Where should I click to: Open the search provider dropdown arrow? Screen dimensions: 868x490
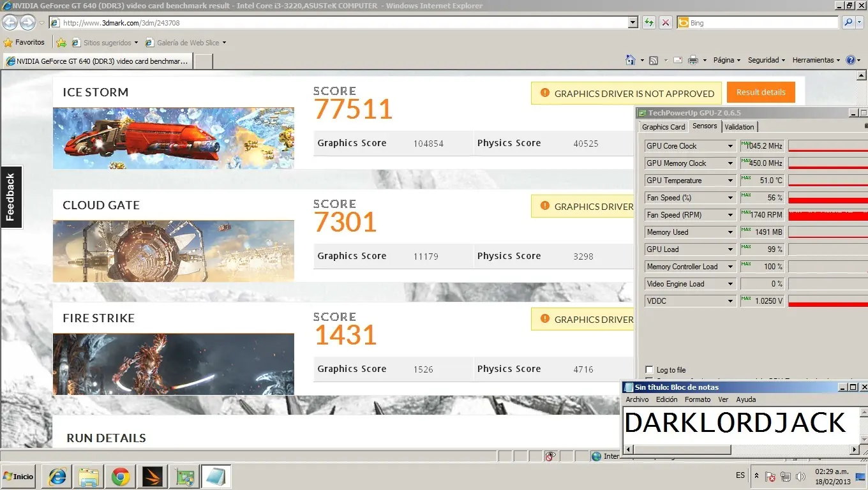coord(861,23)
